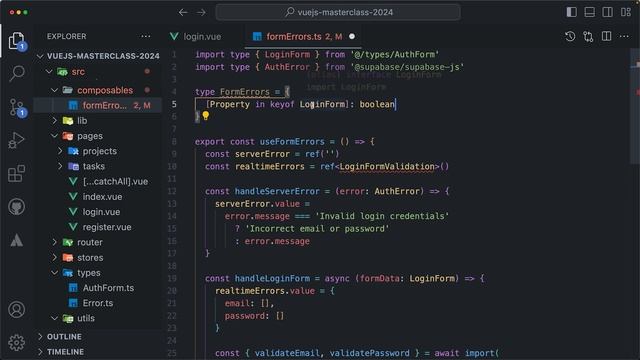The width and height of the screenshot is (640, 360).
Task: Toggle secondary side bar layout icon
Action: [x=607, y=12]
